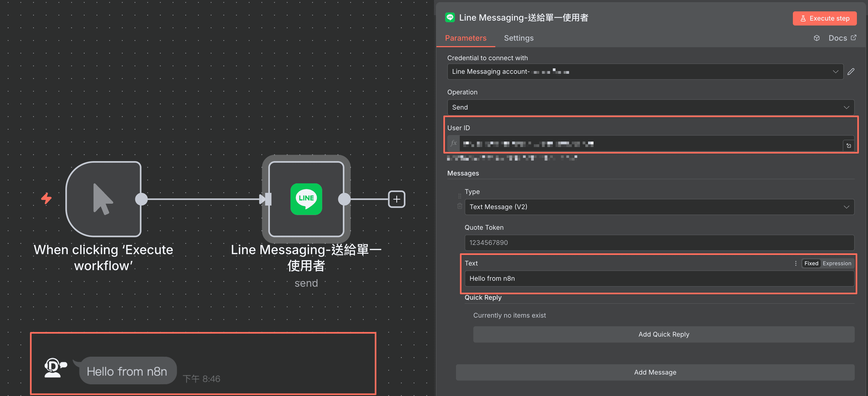Grab the drag handle beside Type
This screenshot has height=396, width=868.
pos(459,196)
